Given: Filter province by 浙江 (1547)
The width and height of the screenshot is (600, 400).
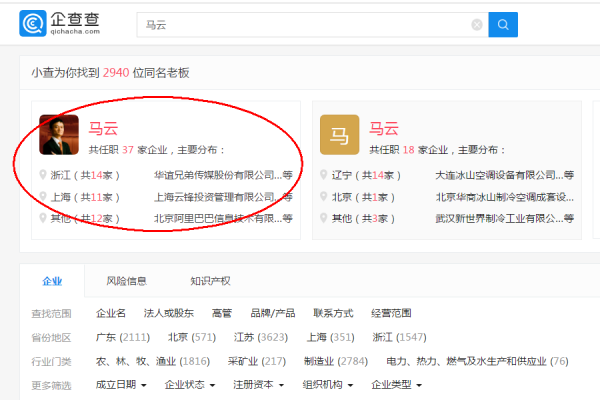Looking at the screenshot, I should (399, 337).
